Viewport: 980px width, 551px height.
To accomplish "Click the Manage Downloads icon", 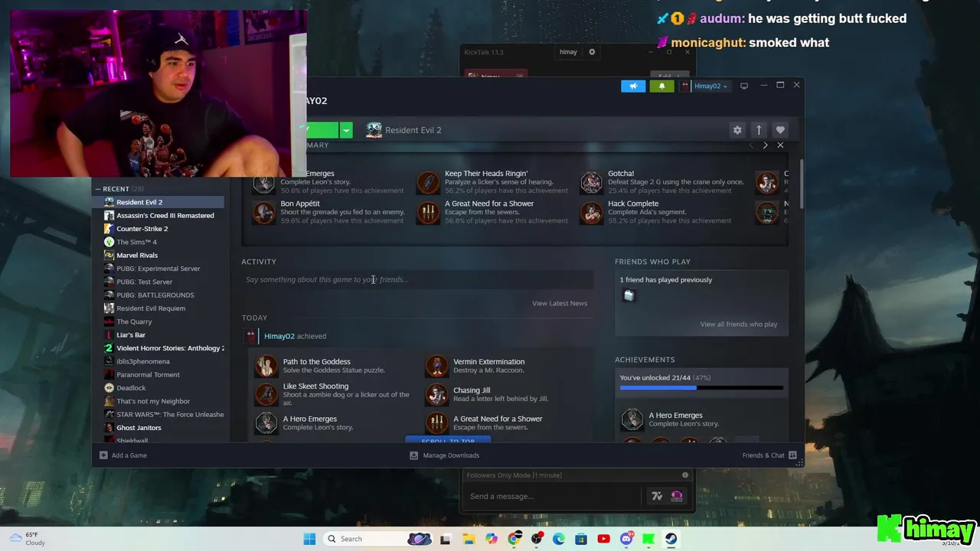I will (x=414, y=455).
